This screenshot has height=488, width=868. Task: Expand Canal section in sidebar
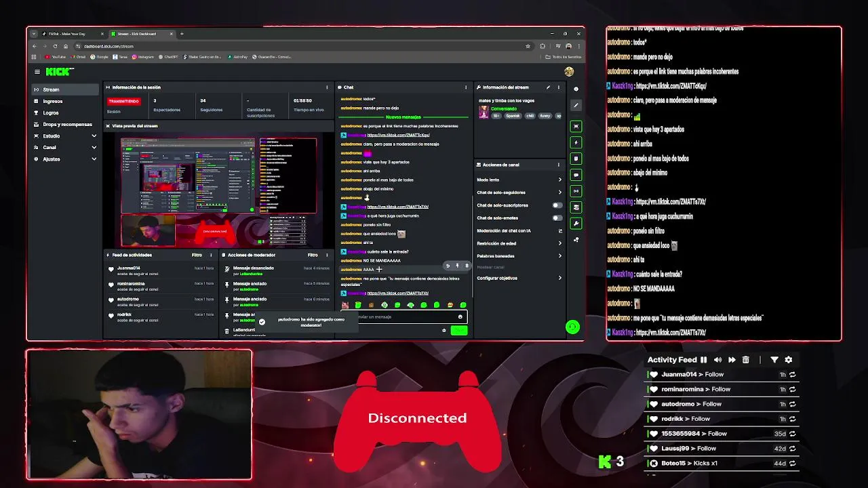click(94, 148)
